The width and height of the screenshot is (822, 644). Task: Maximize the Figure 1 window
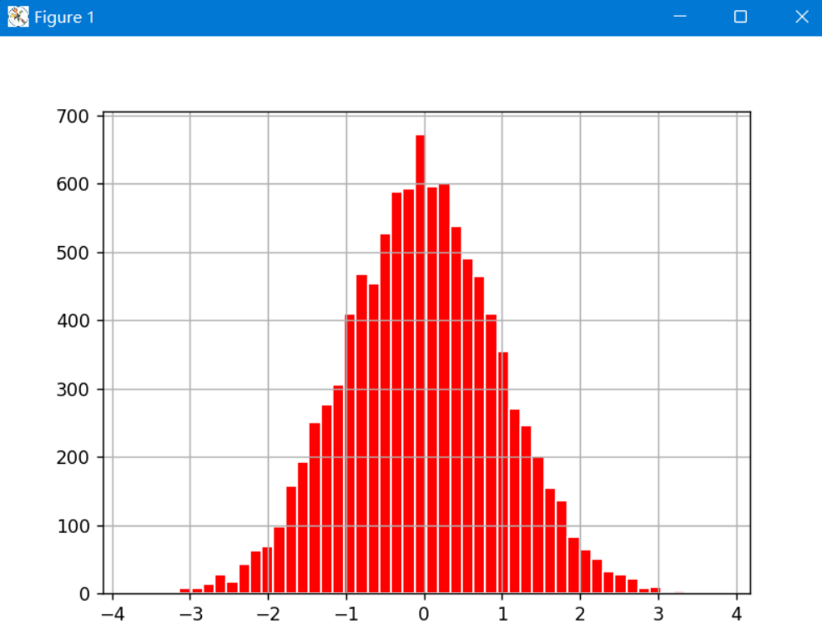[740, 17]
